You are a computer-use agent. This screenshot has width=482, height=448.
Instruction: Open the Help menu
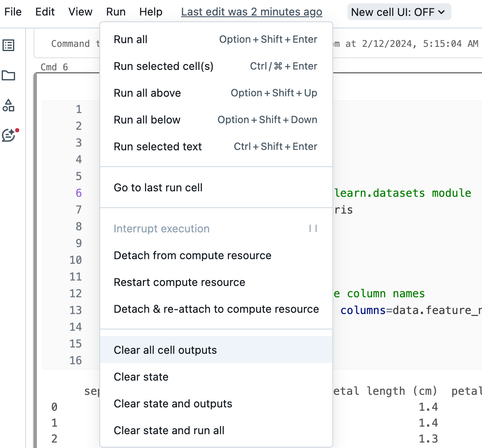pyautogui.click(x=151, y=12)
